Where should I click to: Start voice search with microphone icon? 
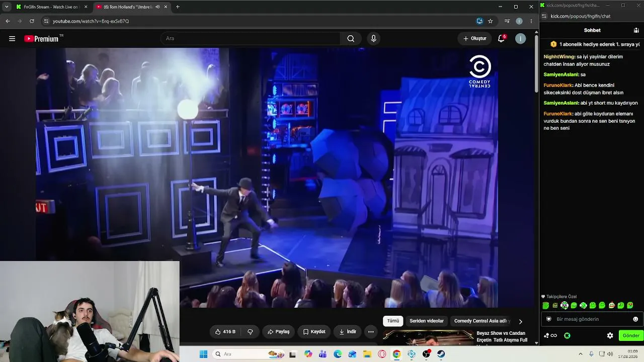373,39
